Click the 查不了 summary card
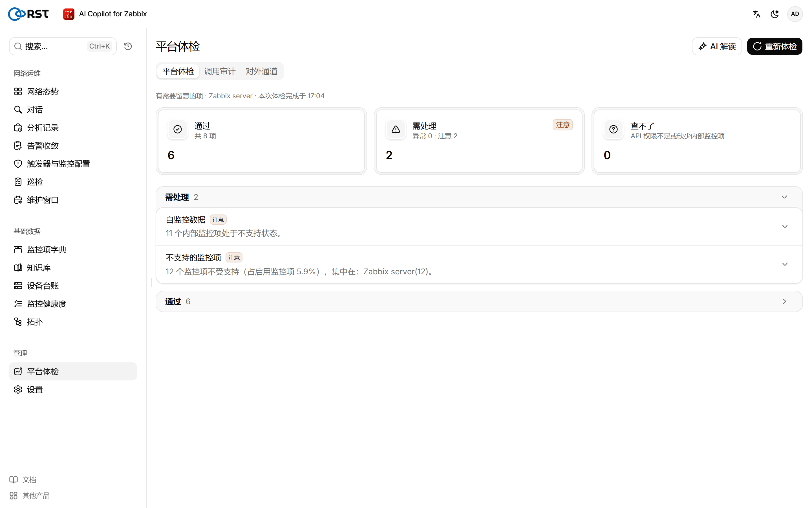 [697, 141]
